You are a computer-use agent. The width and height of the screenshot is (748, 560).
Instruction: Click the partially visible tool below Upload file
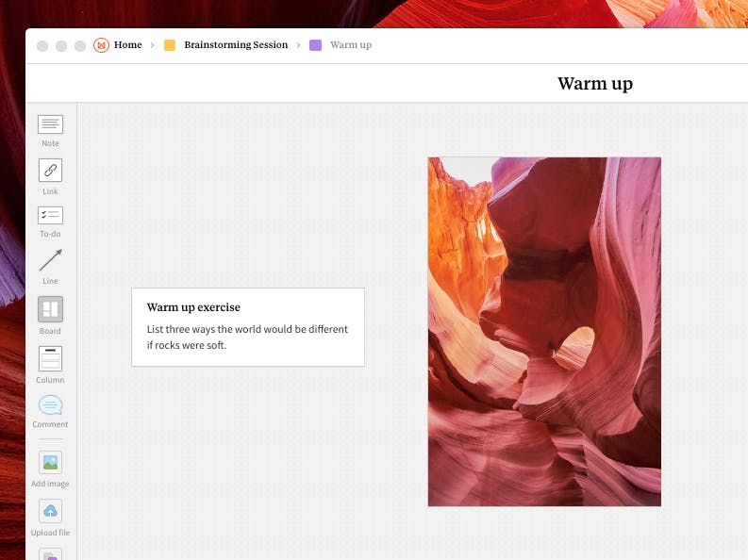click(50, 554)
